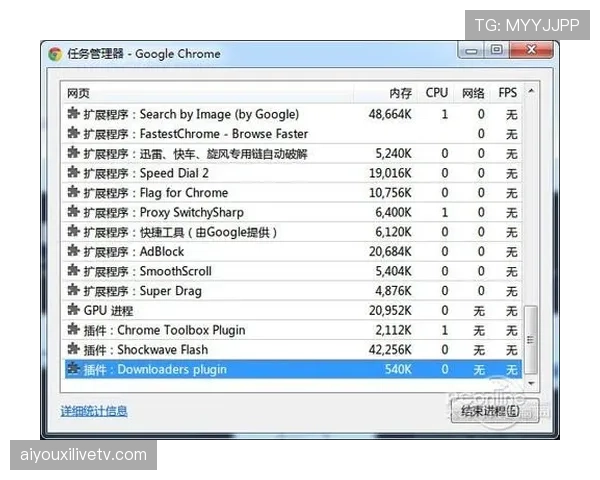The height and width of the screenshot is (480, 600).
Task: Click the 540K memory value
Action: coord(398,369)
